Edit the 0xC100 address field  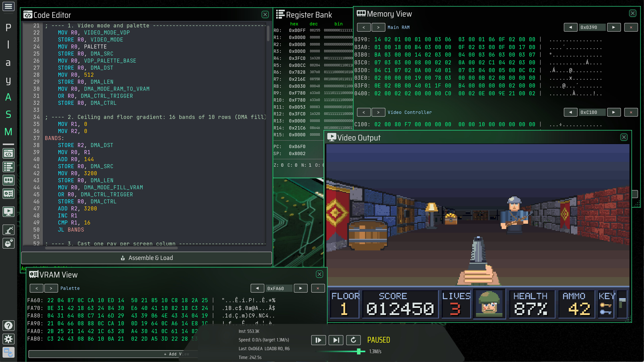click(592, 112)
